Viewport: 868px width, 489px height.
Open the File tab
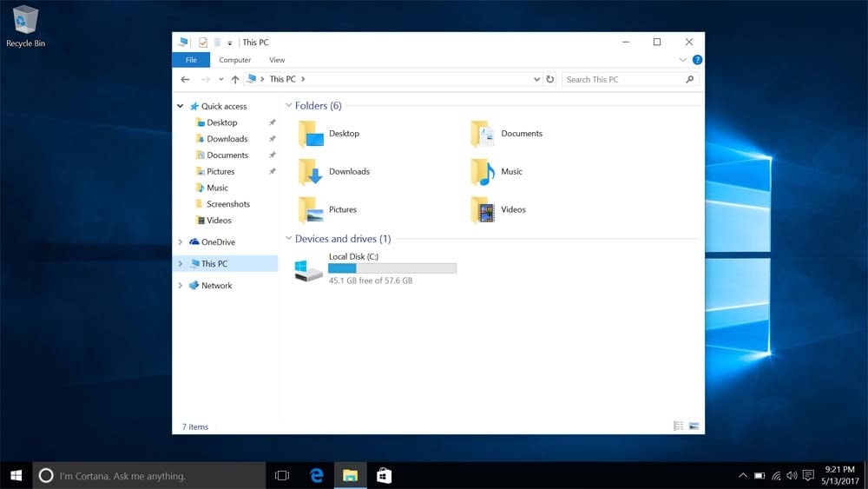pyautogui.click(x=191, y=60)
